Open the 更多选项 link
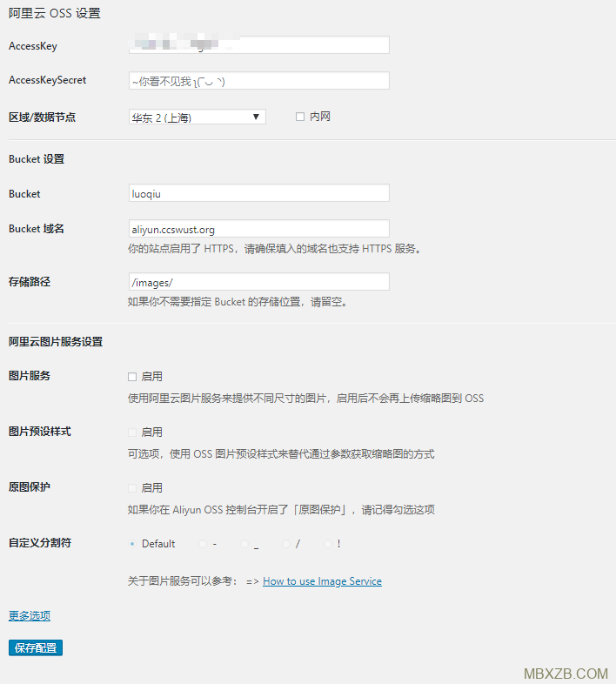The width and height of the screenshot is (616, 684). pos(30,615)
